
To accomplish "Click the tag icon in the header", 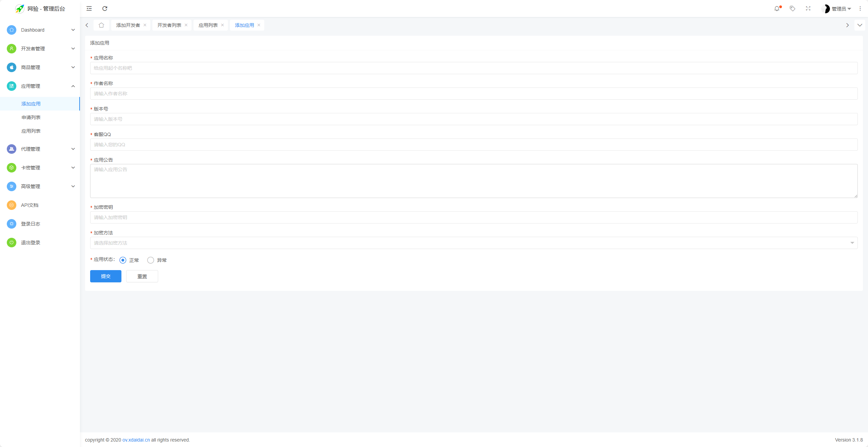I will 792,9.
